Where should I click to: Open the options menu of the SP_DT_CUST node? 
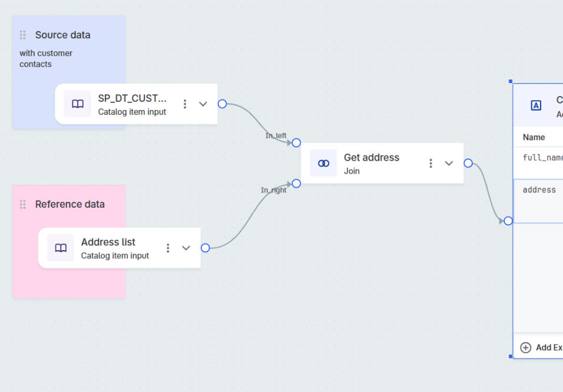click(x=185, y=104)
